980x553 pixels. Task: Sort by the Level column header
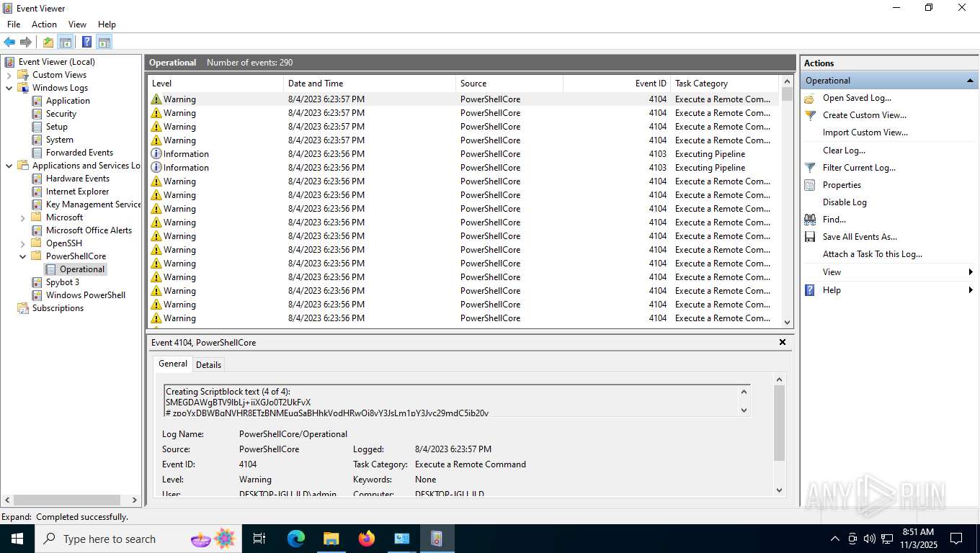pos(215,84)
